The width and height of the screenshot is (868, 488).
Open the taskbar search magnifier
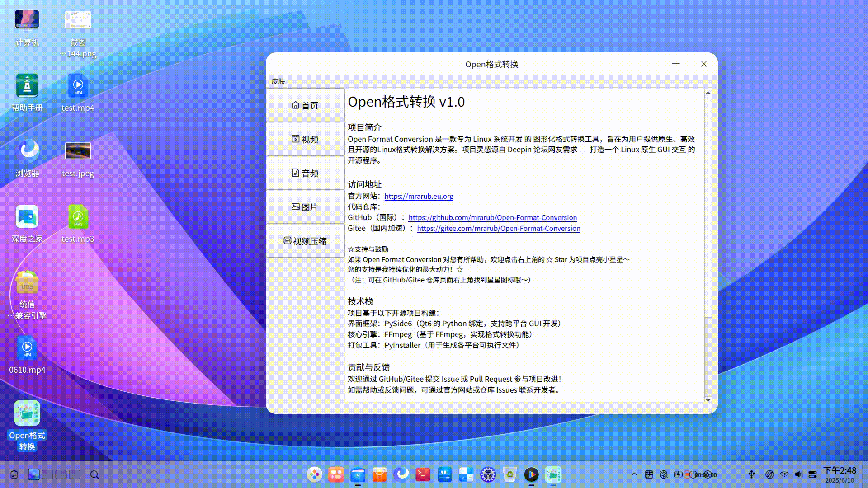(94, 474)
